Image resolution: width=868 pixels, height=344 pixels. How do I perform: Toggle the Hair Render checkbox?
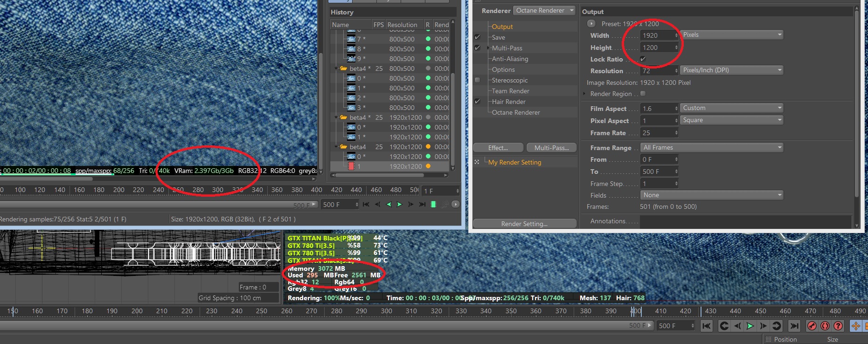(x=477, y=102)
